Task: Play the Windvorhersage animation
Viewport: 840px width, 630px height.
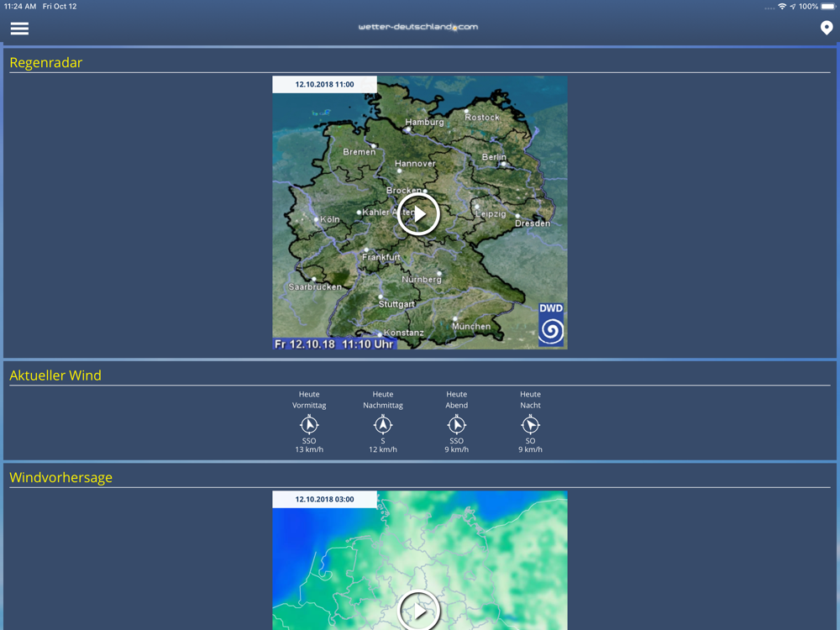Action: [x=418, y=610]
